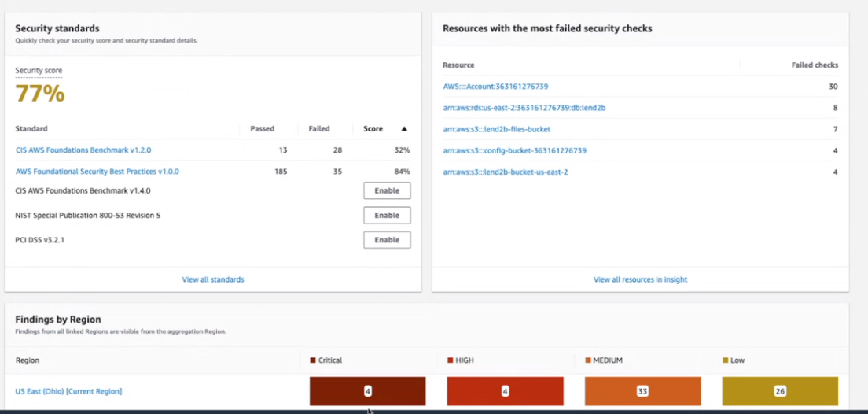868x414 pixels.
Task: Open AWS Foundational Security Best Practices v1.0.0
Action: point(97,171)
